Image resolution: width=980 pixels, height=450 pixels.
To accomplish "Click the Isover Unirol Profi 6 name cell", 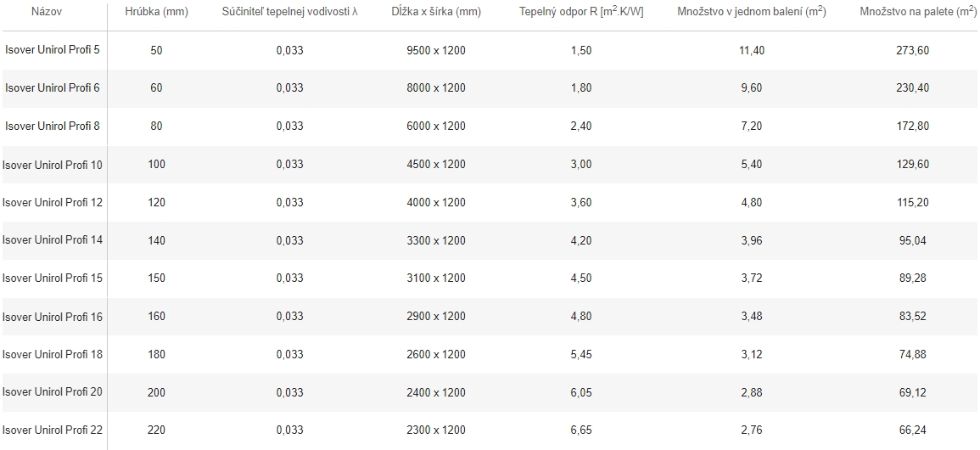I will tap(53, 87).
